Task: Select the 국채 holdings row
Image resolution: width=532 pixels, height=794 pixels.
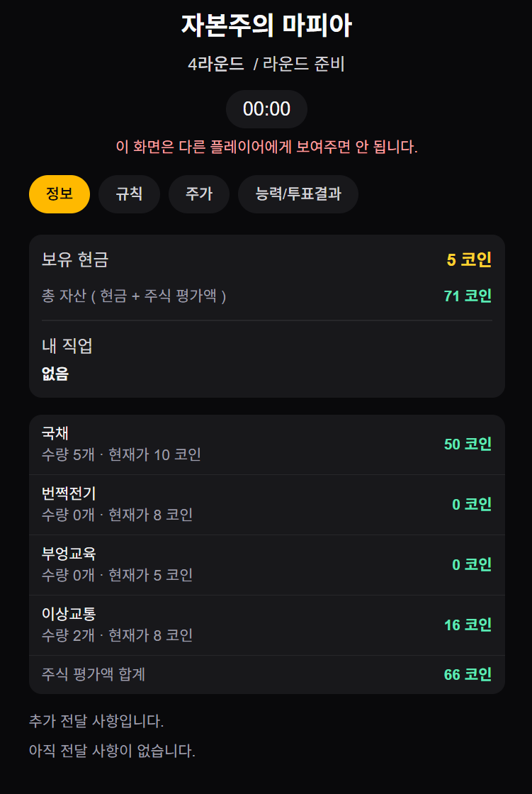Action: click(267, 444)
